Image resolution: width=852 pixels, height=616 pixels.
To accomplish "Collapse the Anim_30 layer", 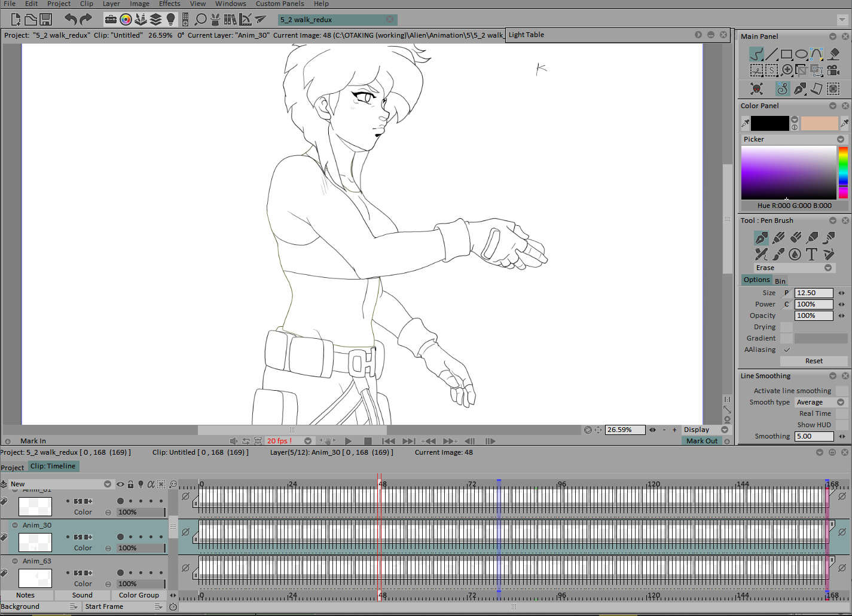I will (x=15, y=525).
